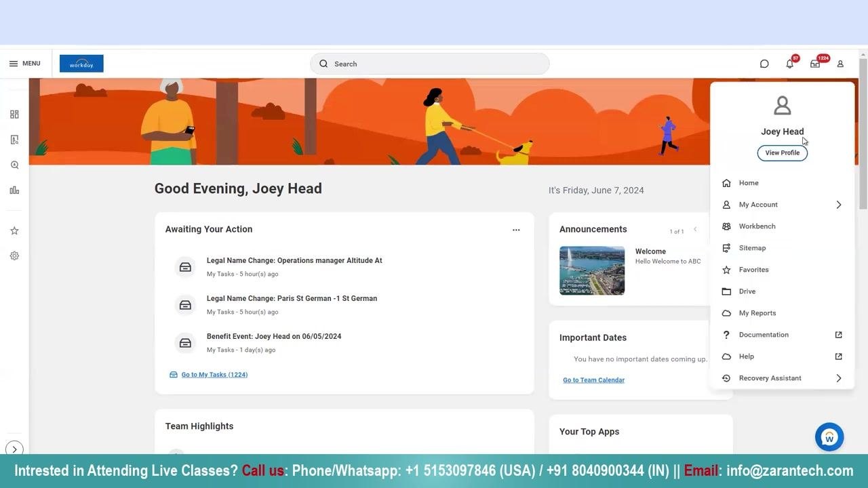Expand the left sidebar with arrow button

coord(14,449)
